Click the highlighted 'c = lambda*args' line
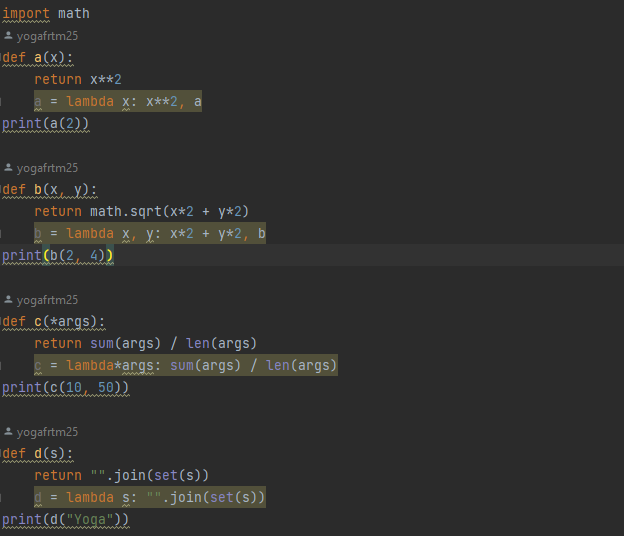The image size is (624, 536). click(x=186, y=365)
